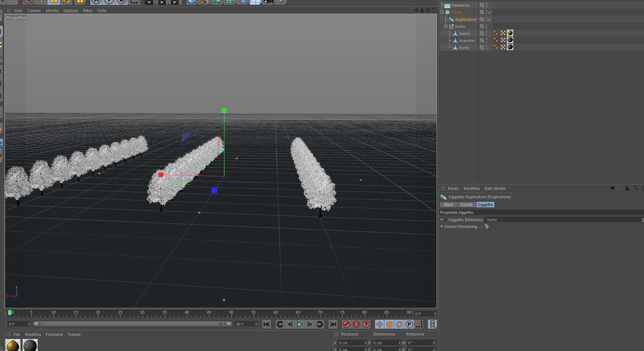This screenshot has height=351, width=644.
Task: Click the Nullo null object icon
Action: pyautogui.click(x=451, y=26)
